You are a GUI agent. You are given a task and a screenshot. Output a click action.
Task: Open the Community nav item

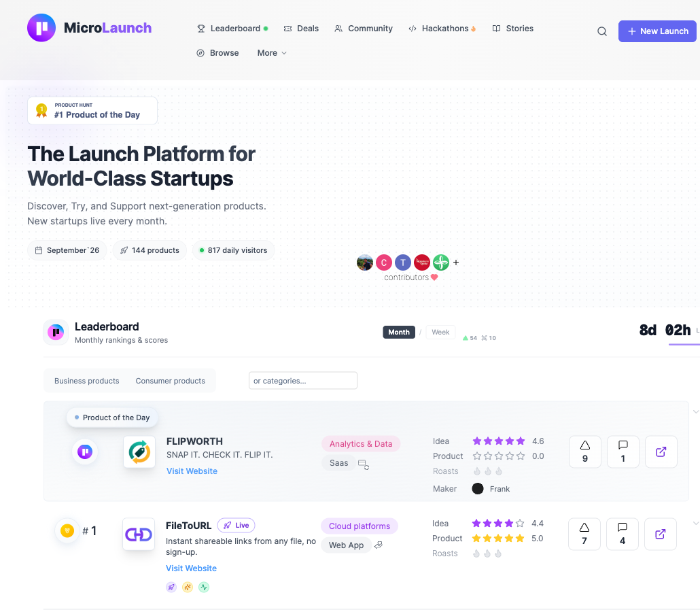click(x=364, y=28)
